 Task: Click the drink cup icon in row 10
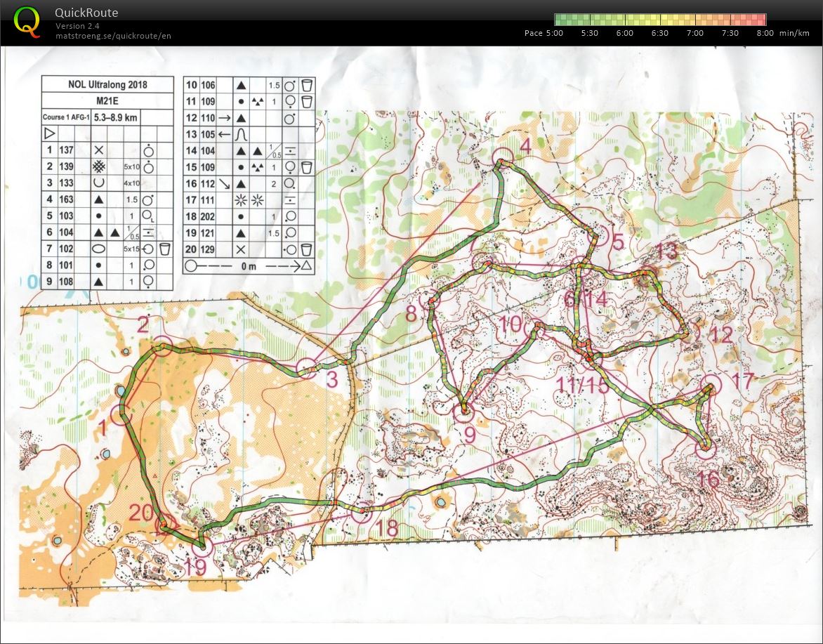tap(306, 85)
